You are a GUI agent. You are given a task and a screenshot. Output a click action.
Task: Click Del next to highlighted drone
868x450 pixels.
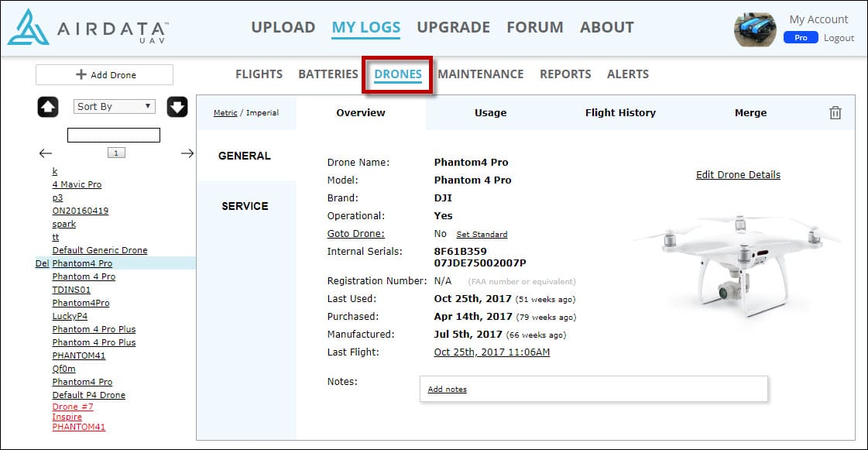pyautogui.click(x=42, y=263)
